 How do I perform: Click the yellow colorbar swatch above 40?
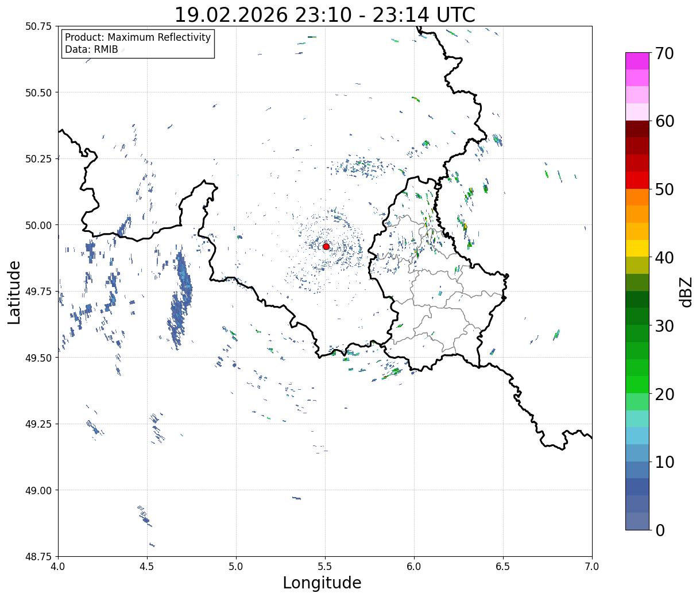(x=637, y=248)
